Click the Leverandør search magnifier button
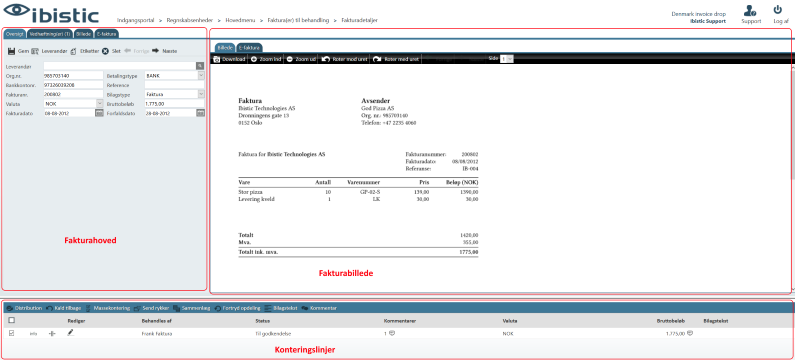 point(200,65)
